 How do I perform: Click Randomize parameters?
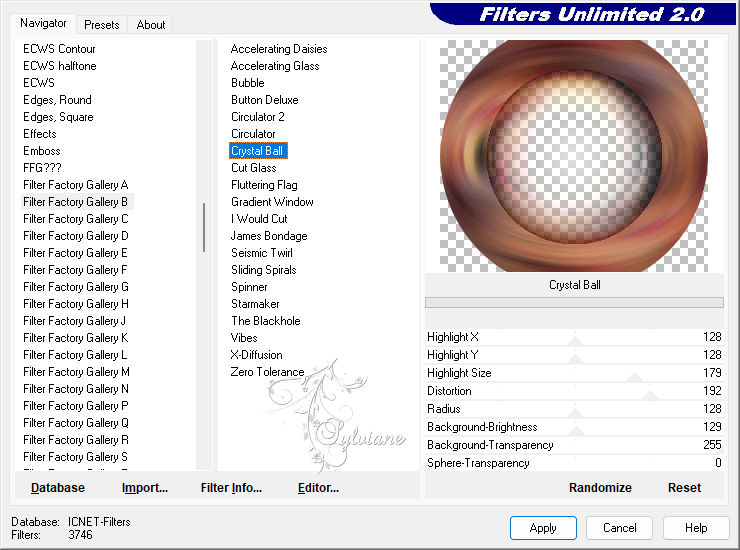click(600, 488)
